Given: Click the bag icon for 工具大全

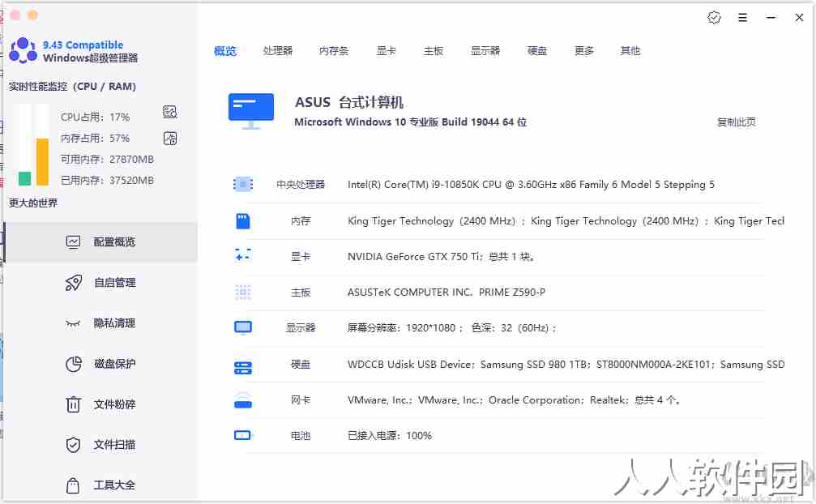Looking at the screenshot, I should point(74,485).
